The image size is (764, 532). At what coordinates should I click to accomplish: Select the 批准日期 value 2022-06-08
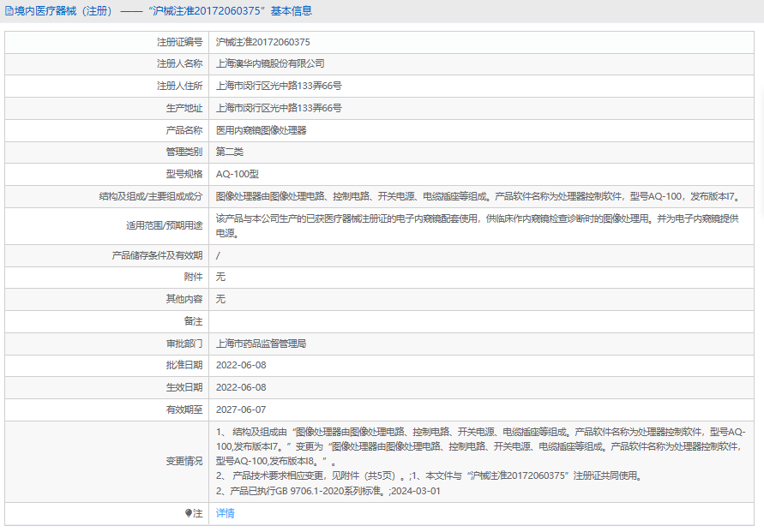[241, 365]
